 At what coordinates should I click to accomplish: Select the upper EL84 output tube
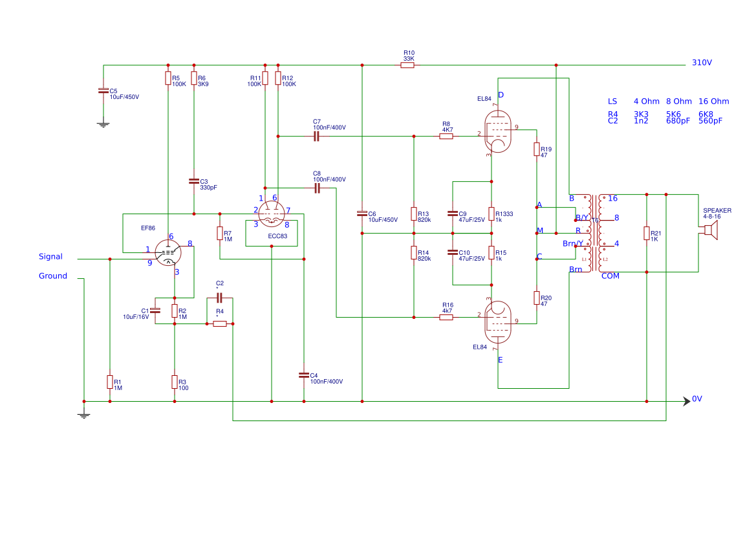click(497, 131)
